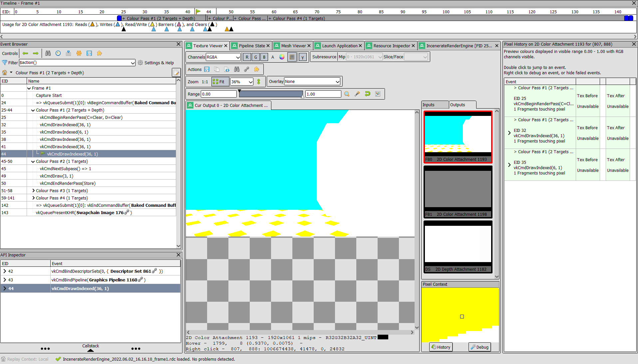Enable the gamma correction γ toggle
Viewport: 638px width, 364px height.
tap(302, 57)
